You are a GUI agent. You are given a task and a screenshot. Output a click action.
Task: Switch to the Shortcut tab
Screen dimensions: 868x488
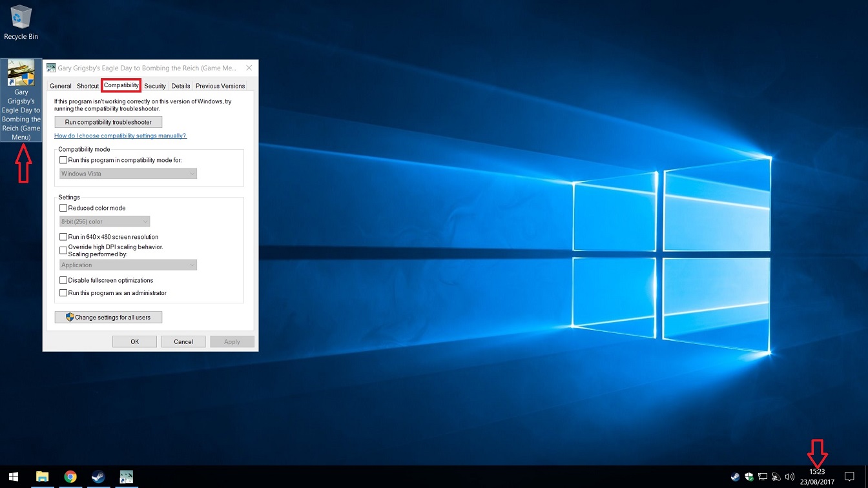pos(88,86)
